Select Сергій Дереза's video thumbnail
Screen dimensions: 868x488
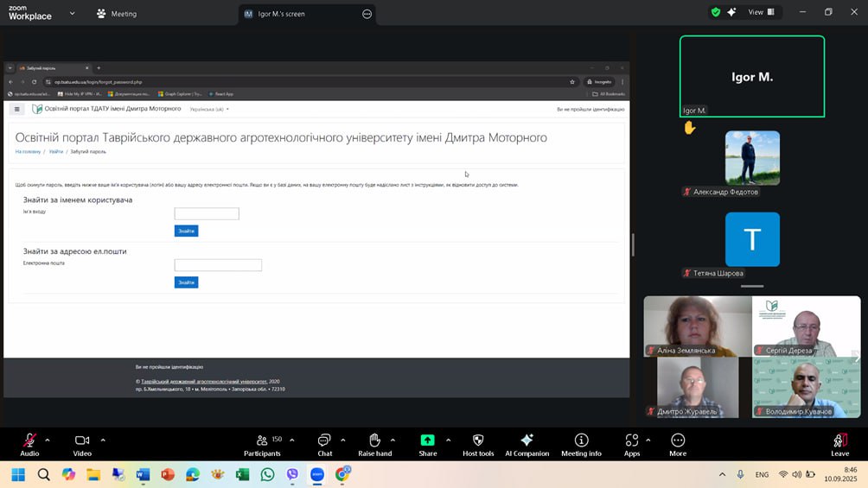click(806, 326)
